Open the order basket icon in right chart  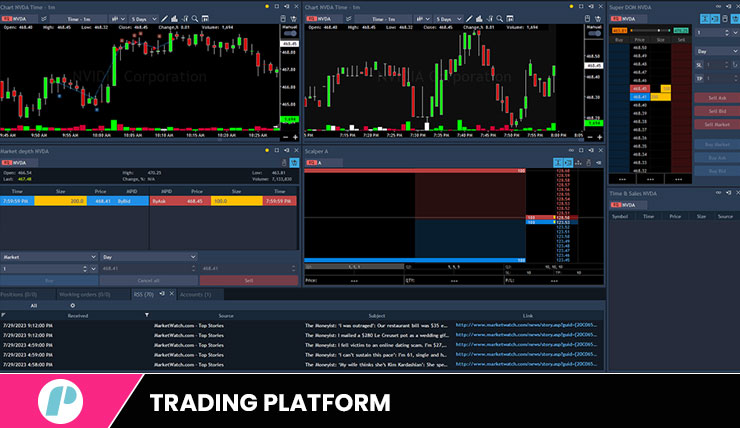click(x=598, y=19)
